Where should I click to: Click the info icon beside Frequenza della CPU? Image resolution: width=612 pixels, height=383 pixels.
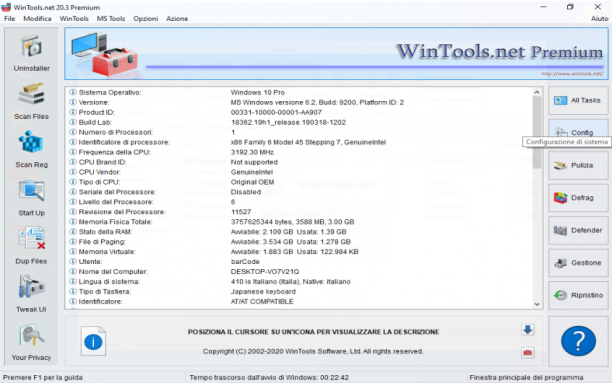click(x=73, y=152)
